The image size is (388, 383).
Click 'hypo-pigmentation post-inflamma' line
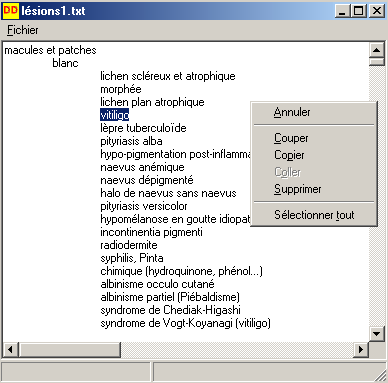click(x=175, y=154)
